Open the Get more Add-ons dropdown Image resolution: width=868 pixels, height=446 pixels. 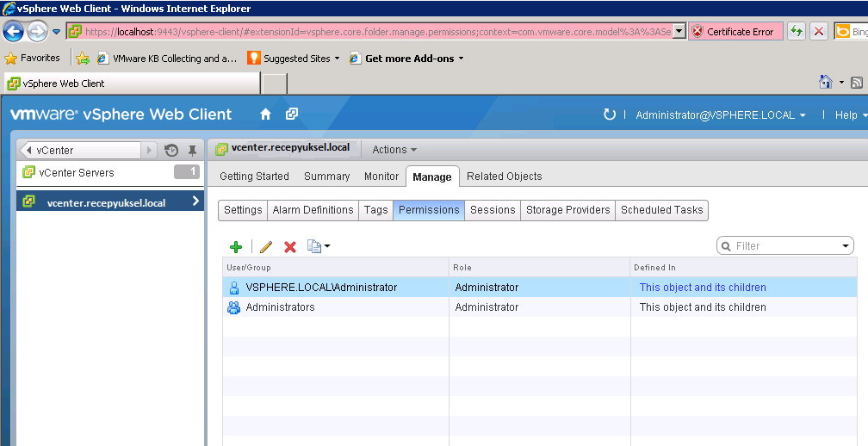406,58
